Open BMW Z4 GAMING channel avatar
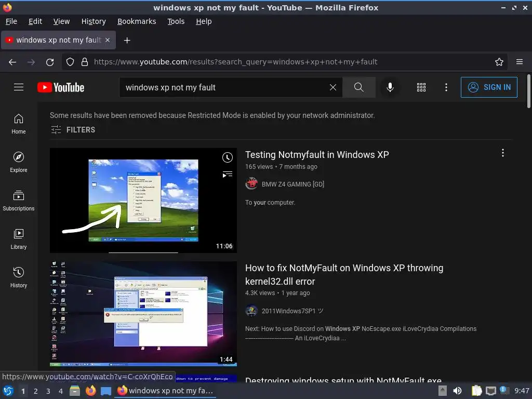This screenshot has width=532, height=399. tap(251, 184)
